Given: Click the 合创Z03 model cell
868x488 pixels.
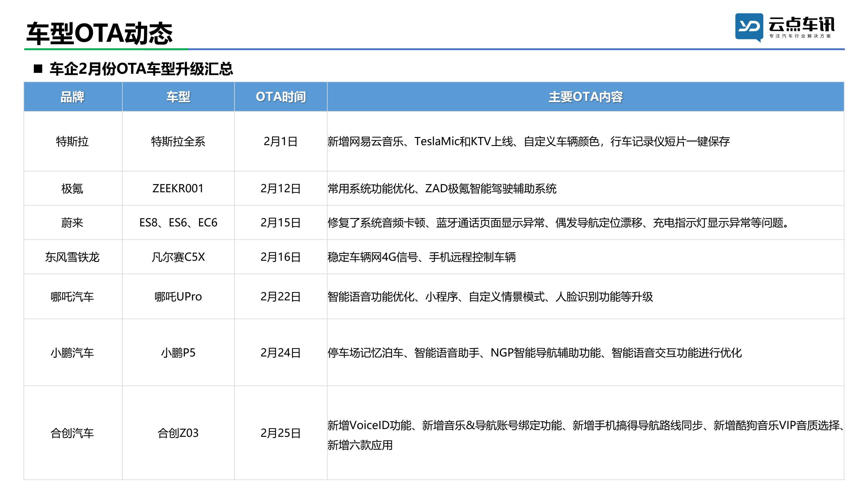Looking at the screenshot, I should pyautogui.click(x=178, y=433).
